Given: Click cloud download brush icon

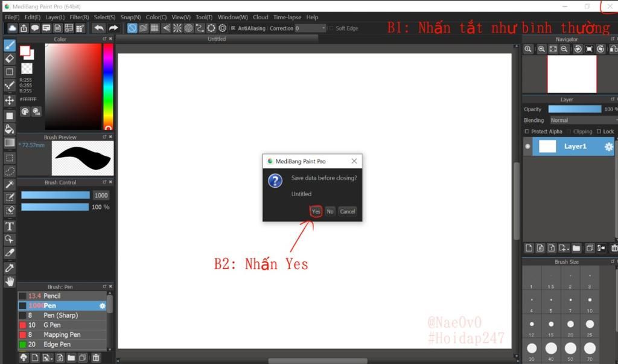Looking at the screenshot, I should tap(24, 358).
